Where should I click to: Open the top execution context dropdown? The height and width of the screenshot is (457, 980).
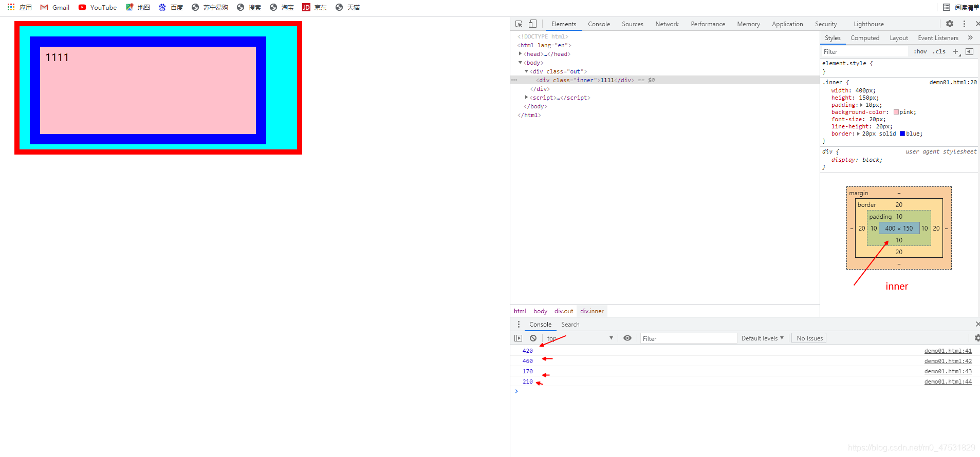580,338
